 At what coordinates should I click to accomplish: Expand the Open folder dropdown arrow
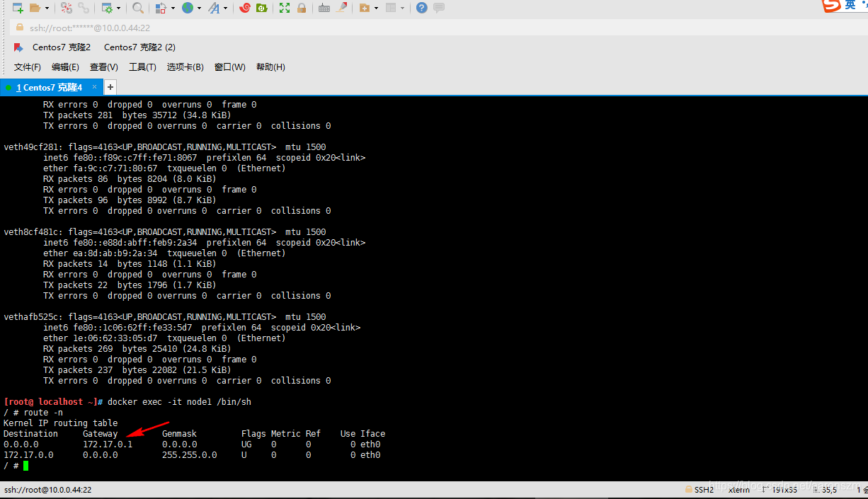47,8
